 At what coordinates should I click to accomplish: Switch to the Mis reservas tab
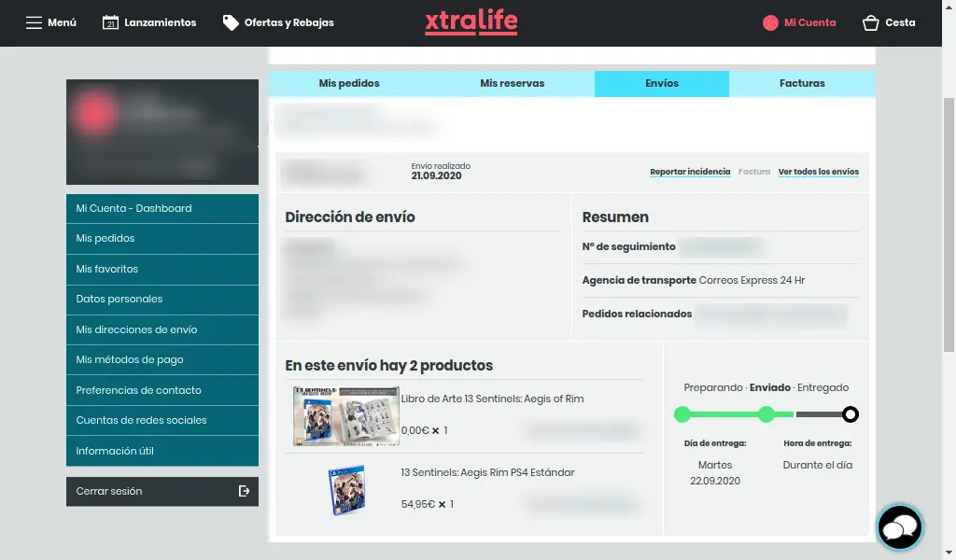pyautogui.click(x=513, y=83)
